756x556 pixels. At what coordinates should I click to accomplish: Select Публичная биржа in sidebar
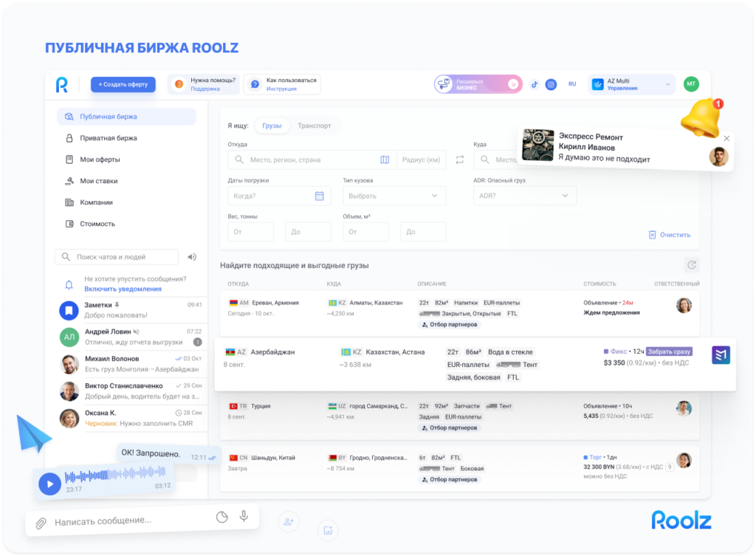[126, 117]
